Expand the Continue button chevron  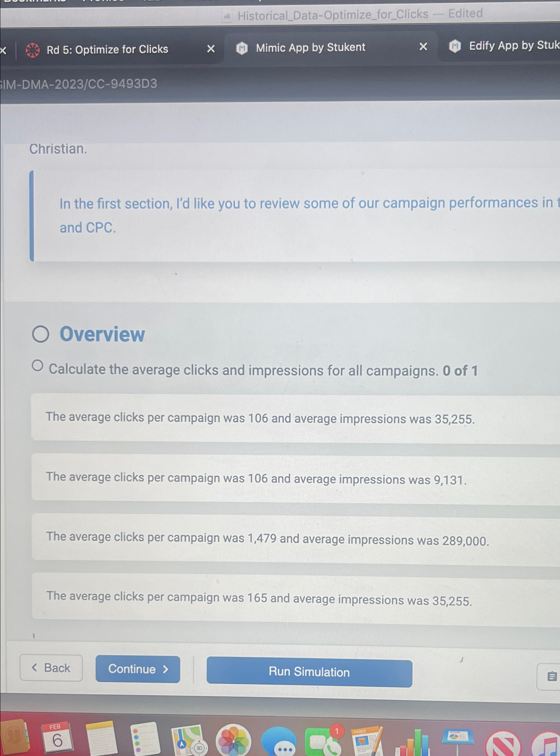(x=166, y=669)
